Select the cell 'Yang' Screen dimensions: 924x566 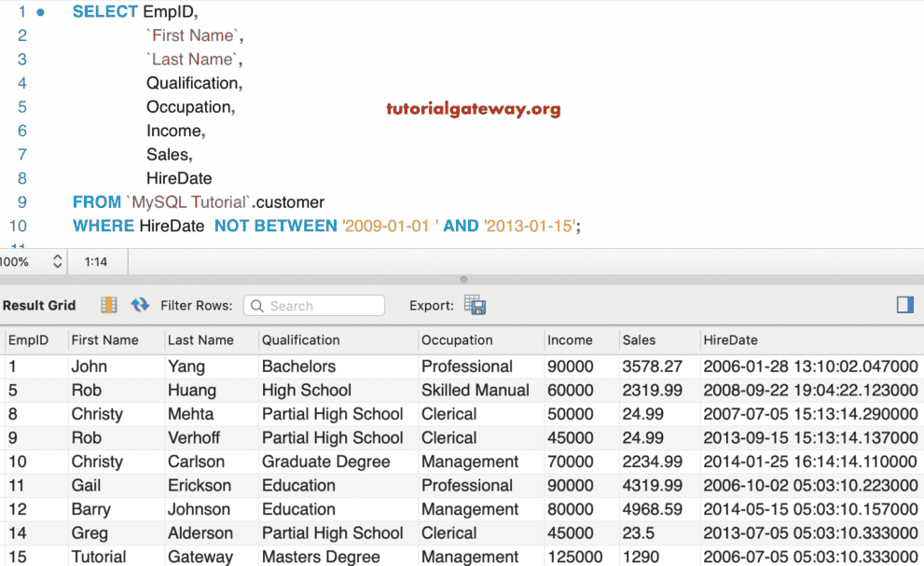(186, 366)
